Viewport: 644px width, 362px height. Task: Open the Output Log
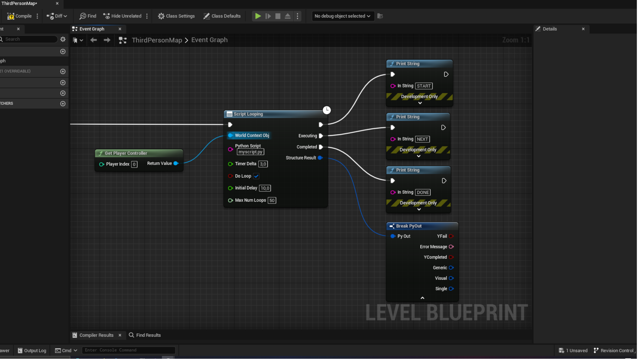pos(32,350)
